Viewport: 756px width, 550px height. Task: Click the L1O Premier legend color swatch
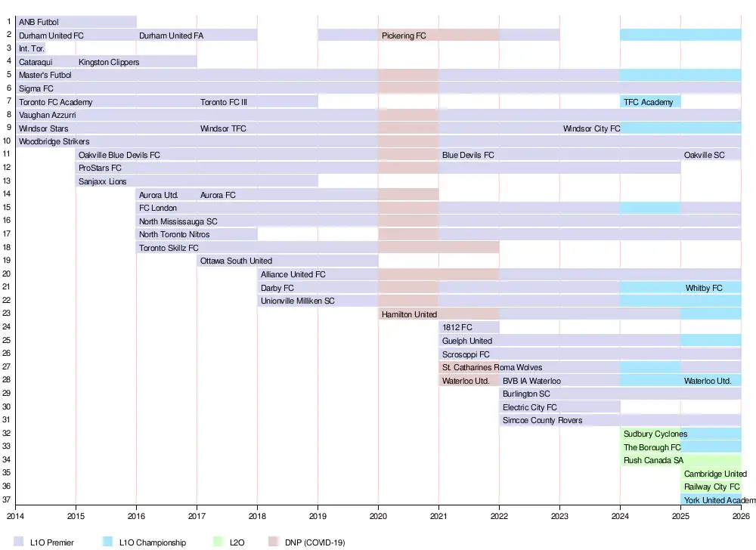point(18,542)
